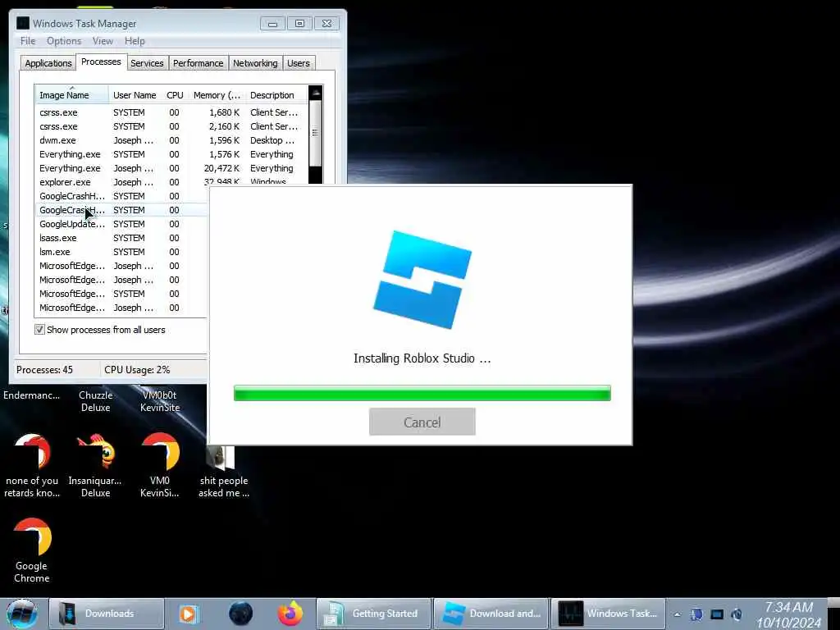
Task: Open Downloads folder taskbar button
Action: tap(107, 614)
